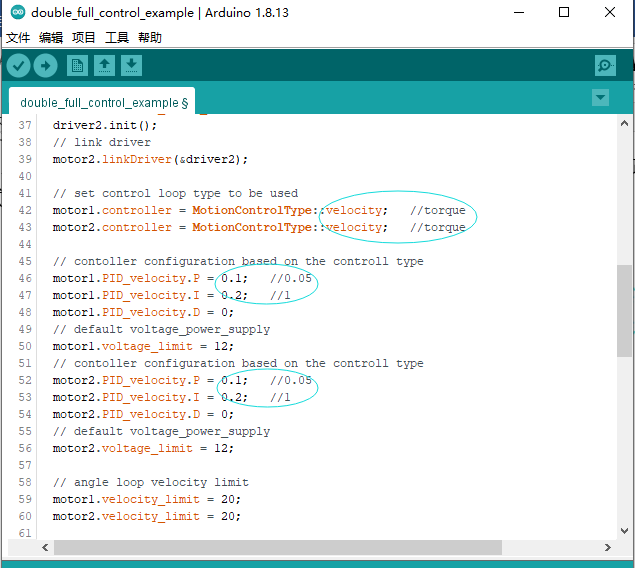Click the '//torque' comment on line 43
Screen dimensions: 635x568
[x=438, y=227]
